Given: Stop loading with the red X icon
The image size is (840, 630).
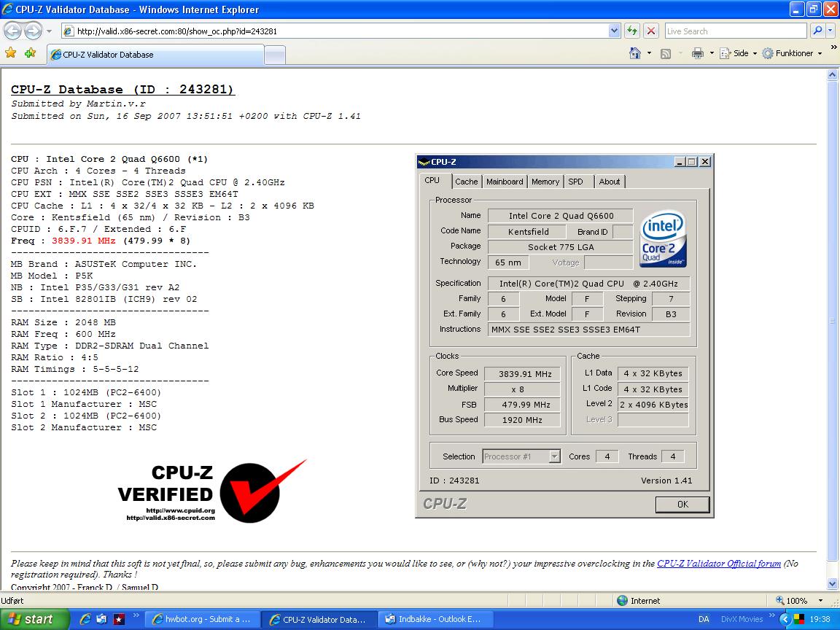Looking at the screenshot, I should tap(651, 31).
